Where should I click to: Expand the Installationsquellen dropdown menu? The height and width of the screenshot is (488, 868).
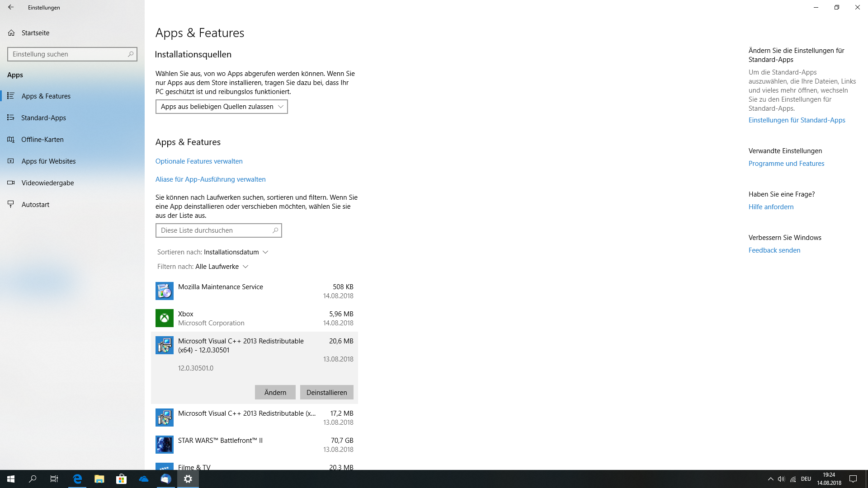[x=221, y=106]
